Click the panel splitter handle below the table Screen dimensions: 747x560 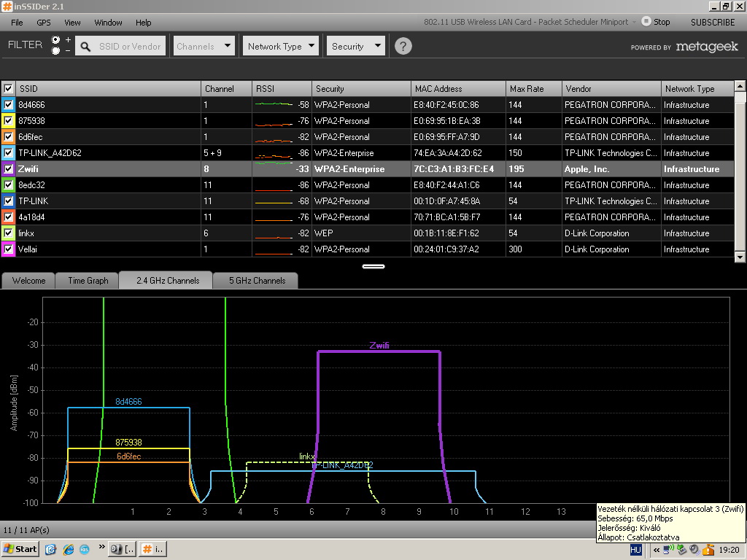pyautogui.click(x=373, y=266)
